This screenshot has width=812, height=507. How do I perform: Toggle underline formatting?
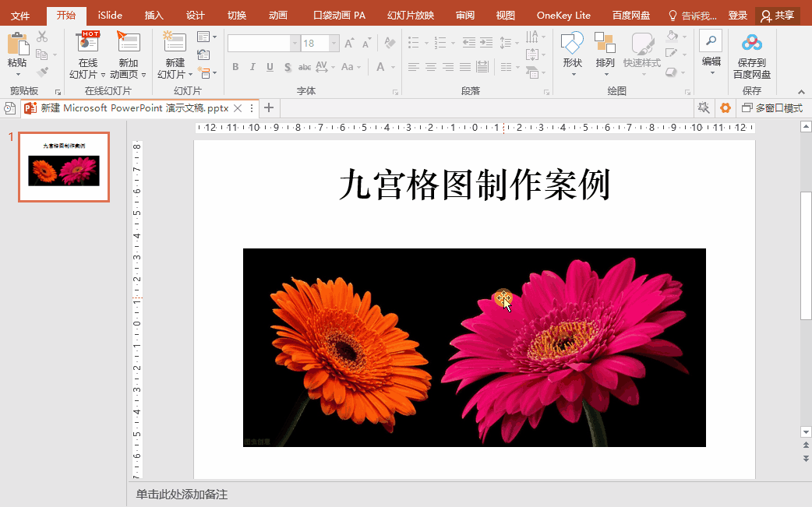click(x=268, y=67)
